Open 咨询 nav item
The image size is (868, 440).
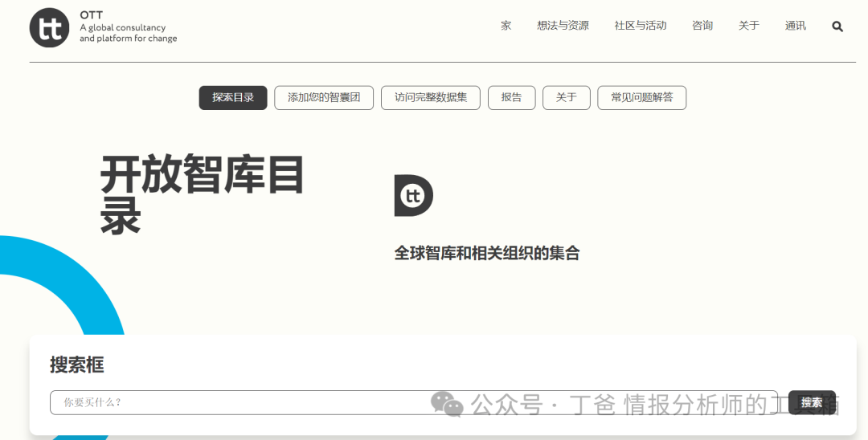coord(702,26)
